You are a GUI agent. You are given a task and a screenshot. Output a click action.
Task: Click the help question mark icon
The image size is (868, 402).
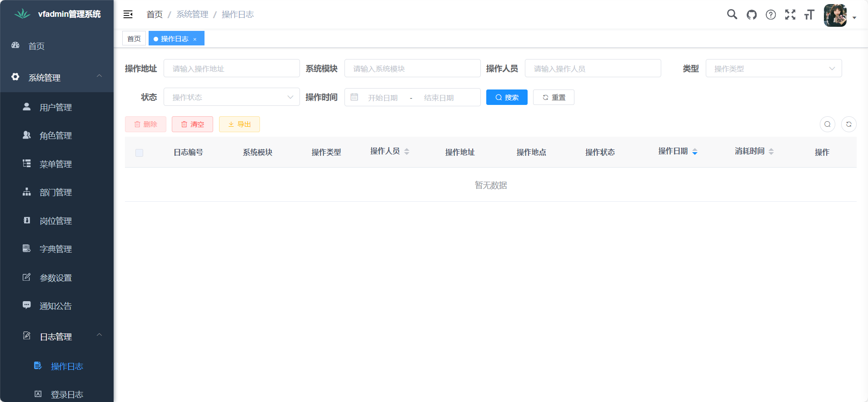click(771, 15)
